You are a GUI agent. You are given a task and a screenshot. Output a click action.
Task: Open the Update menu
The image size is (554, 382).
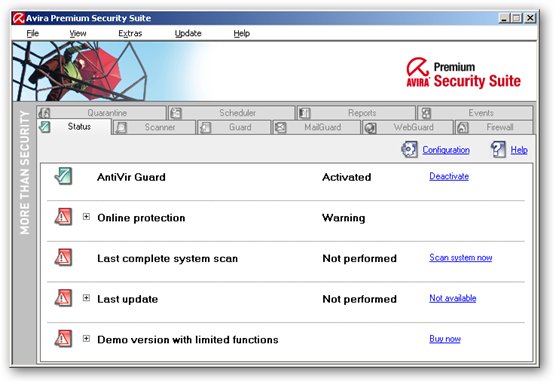click(x=188, y=34)
